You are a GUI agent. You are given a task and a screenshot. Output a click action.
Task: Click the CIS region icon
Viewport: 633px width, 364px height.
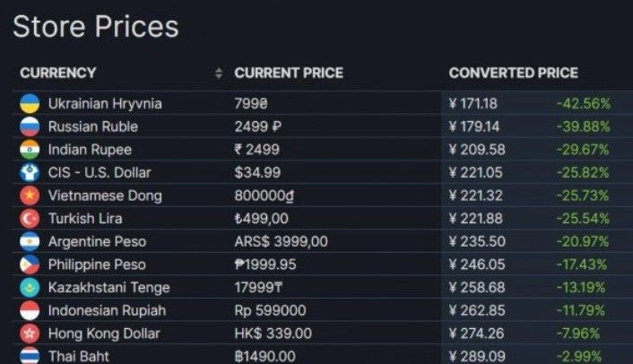tap(30, 173)
